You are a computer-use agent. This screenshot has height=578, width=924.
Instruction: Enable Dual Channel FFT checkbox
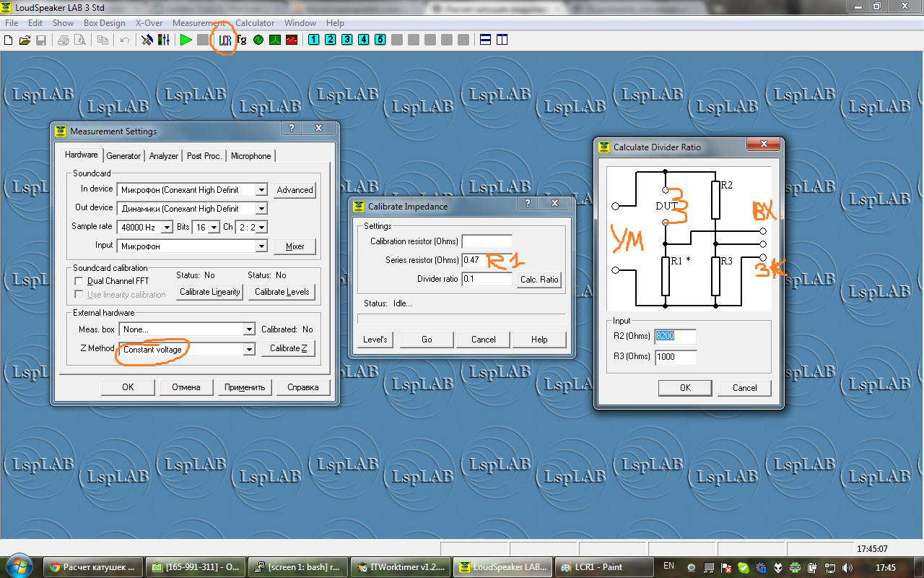(x=79, y=281)
